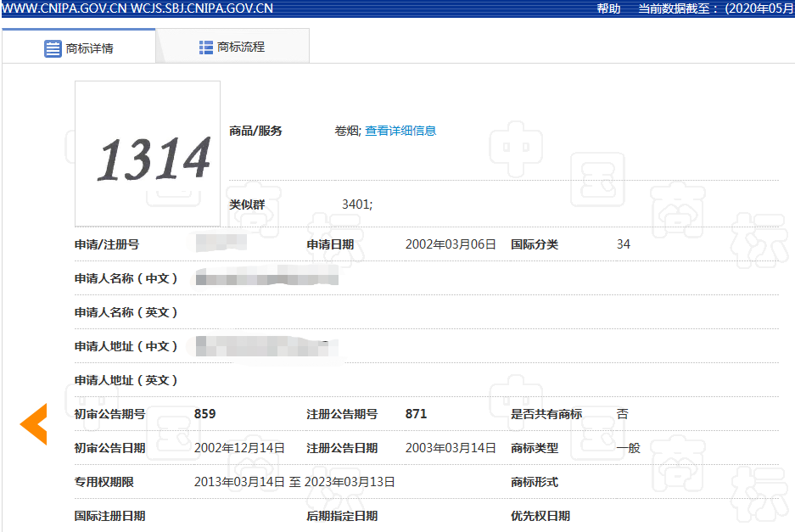Image resolution: width=795 pixels, height=532 pixels.
Task: Click the grid list icon on 商标流程 tab
Action: (205, 47)
